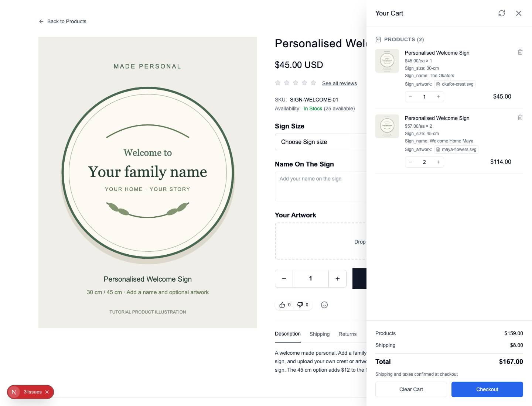Dismiss the 3 Issues badge

(47, 392)
